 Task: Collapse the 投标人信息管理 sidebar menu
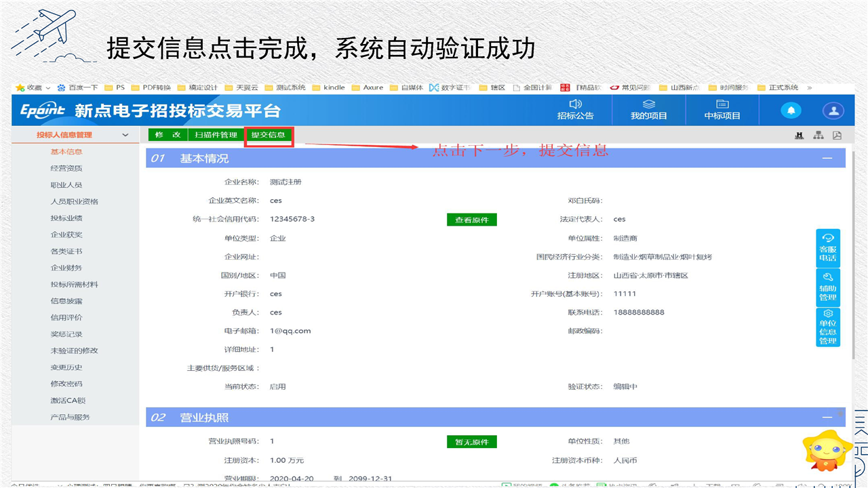click(x=125, y=135)
